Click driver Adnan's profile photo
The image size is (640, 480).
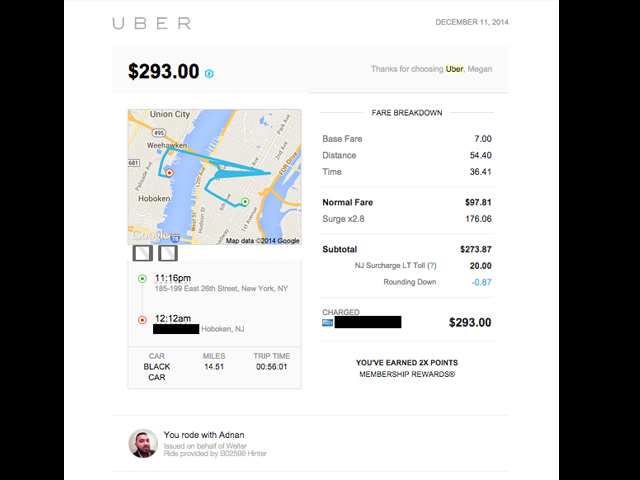143,444
